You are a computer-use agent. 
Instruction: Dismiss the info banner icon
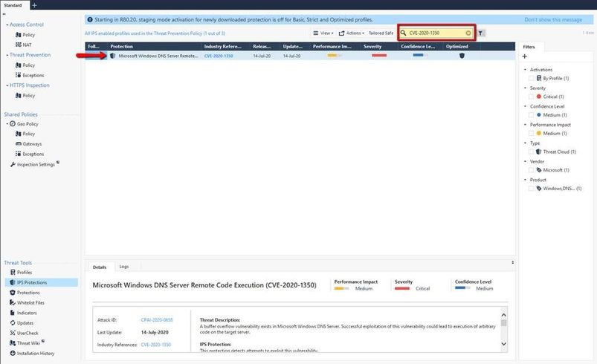point(90,19)
